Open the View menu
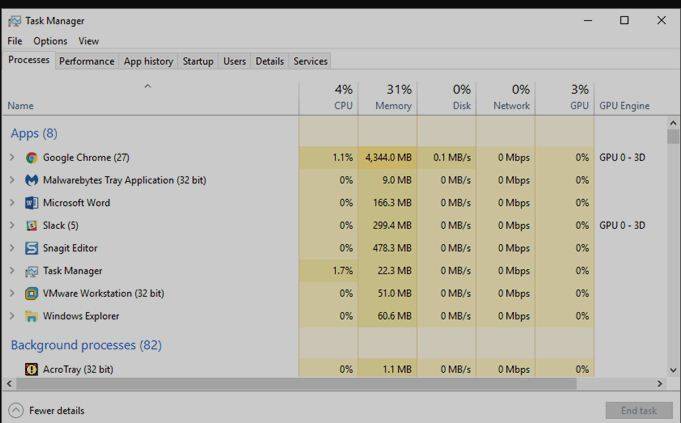This screenshot has height=423, width=681. (89, 41)
